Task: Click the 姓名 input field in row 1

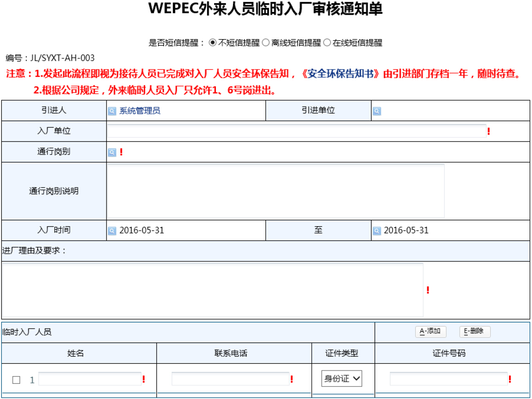Action: (x=90, y=379)
